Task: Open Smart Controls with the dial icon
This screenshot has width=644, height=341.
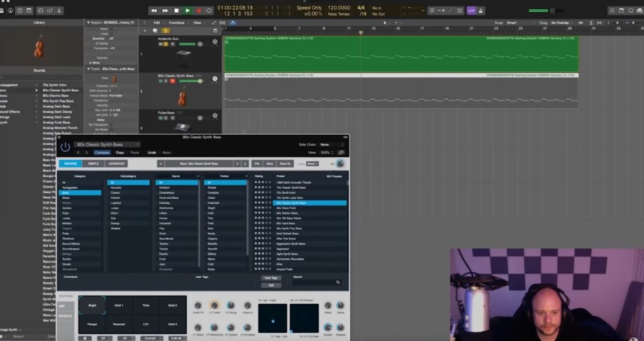Action: click(41, 11)
